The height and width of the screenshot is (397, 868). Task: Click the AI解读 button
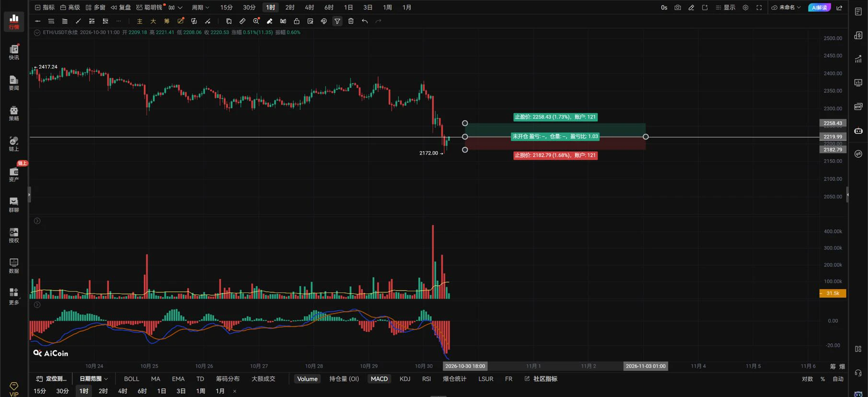coord(820,8)
